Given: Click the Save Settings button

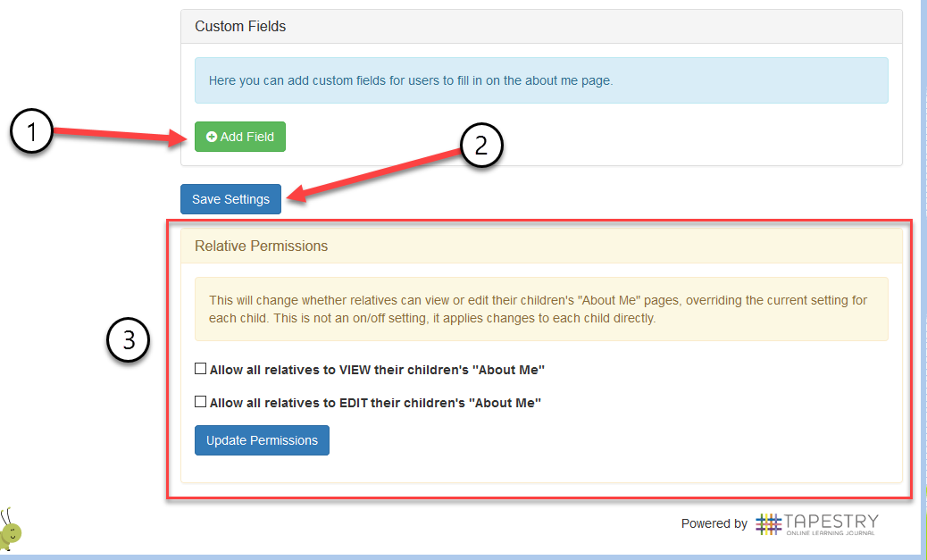Looking at the screenshot, I should 230,199.
